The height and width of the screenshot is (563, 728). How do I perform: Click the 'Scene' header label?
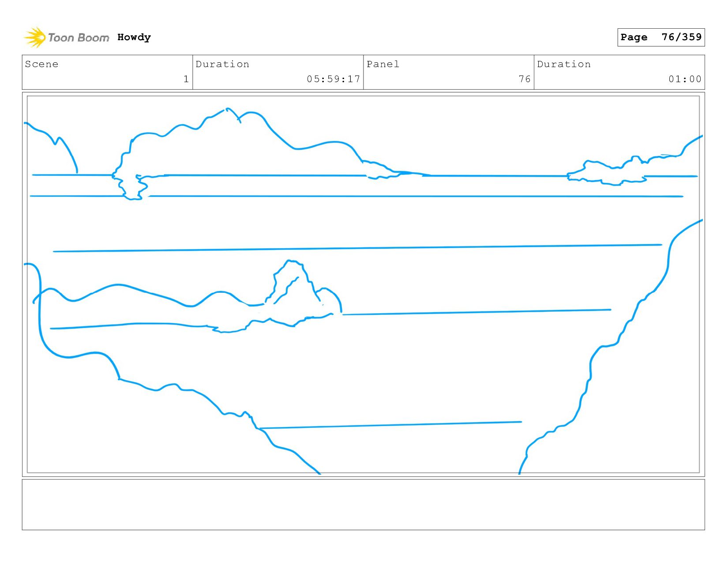pyautogui.click(x=41, y=64)
